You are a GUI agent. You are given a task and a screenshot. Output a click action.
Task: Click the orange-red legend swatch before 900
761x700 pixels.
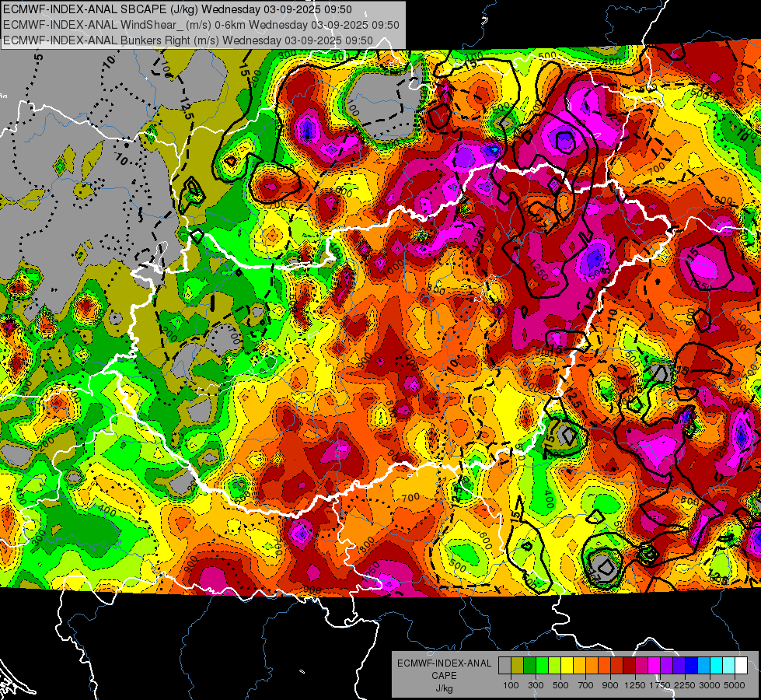coord(604,666)
